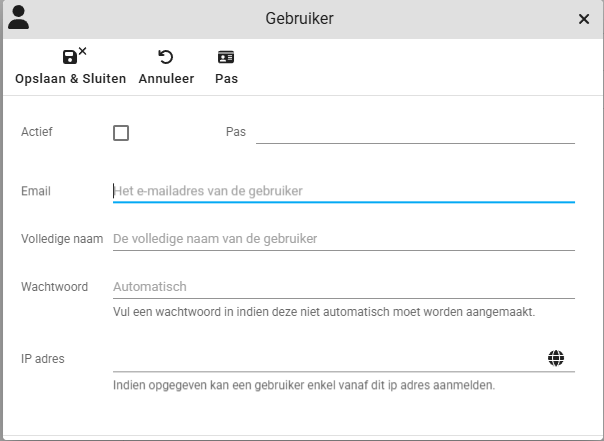This screenshot has width=604, height=441.
Task: Click the Annuleer button label
Action: tap(166, 79)
